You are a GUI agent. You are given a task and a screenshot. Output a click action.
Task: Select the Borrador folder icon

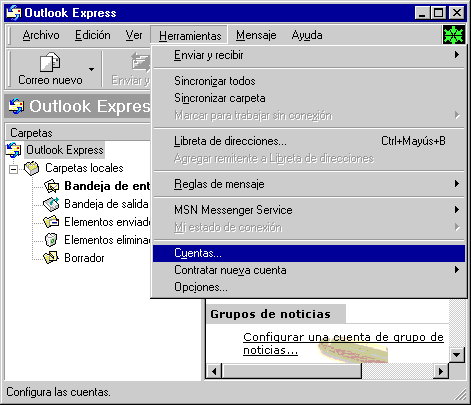click(x=51, y=258)
